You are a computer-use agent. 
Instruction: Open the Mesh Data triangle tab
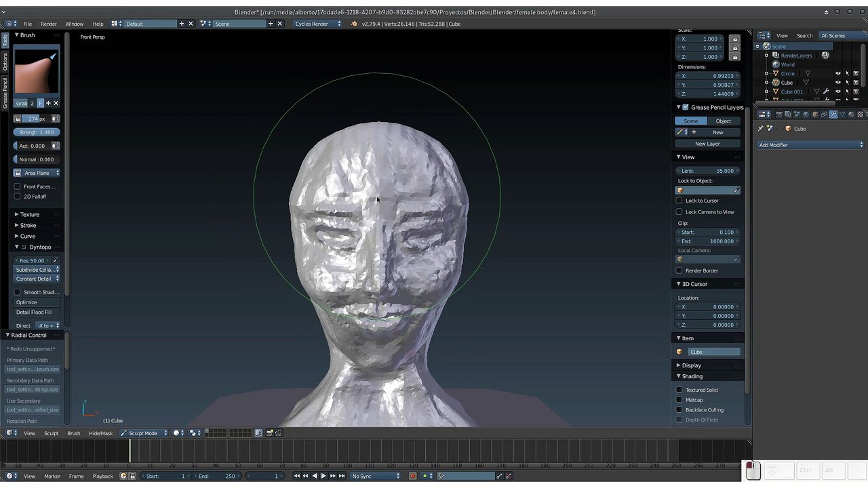point(842,114)
